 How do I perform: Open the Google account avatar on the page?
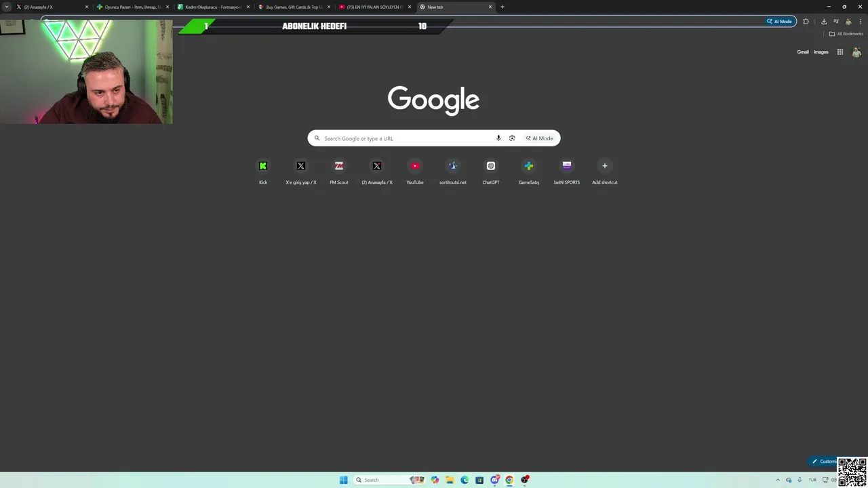tap(856, 52)
